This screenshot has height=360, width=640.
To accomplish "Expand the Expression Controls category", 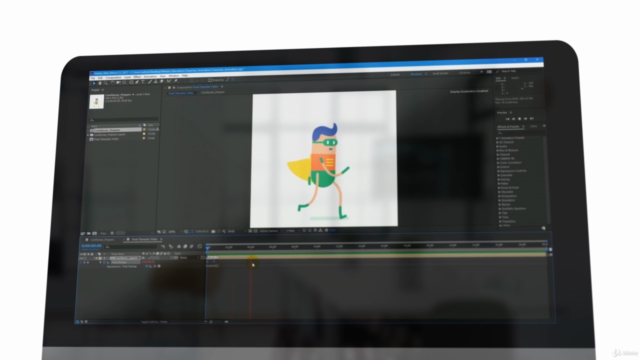I will (498, 171).
